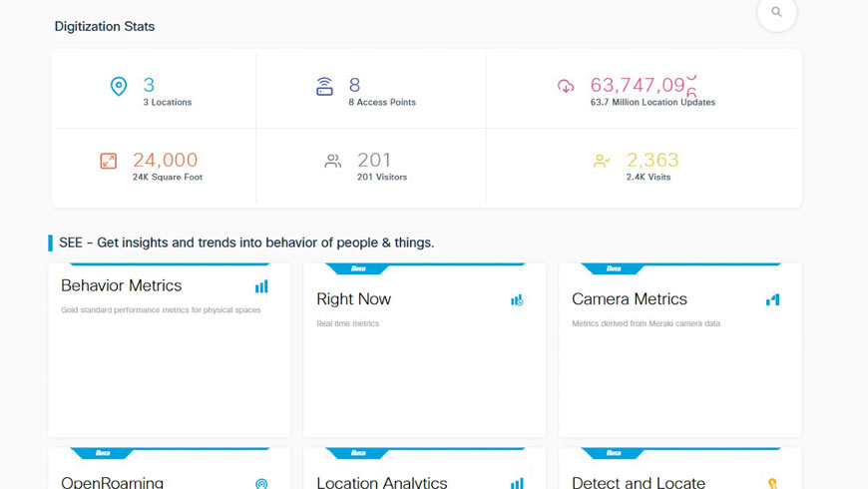The width and height of the screenshot is (868, 489).
Task: Click '63.7 Million Location Updates' label
Action: click(652, 102)
